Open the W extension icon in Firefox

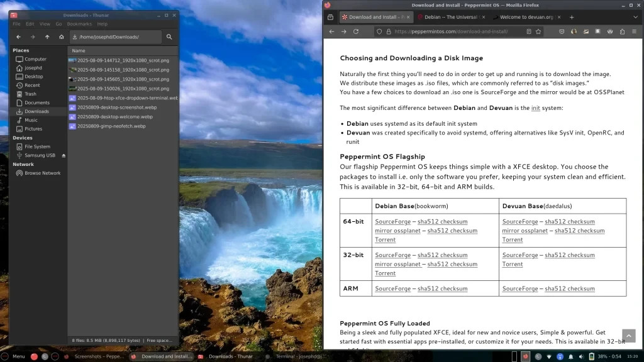point(610,31)
